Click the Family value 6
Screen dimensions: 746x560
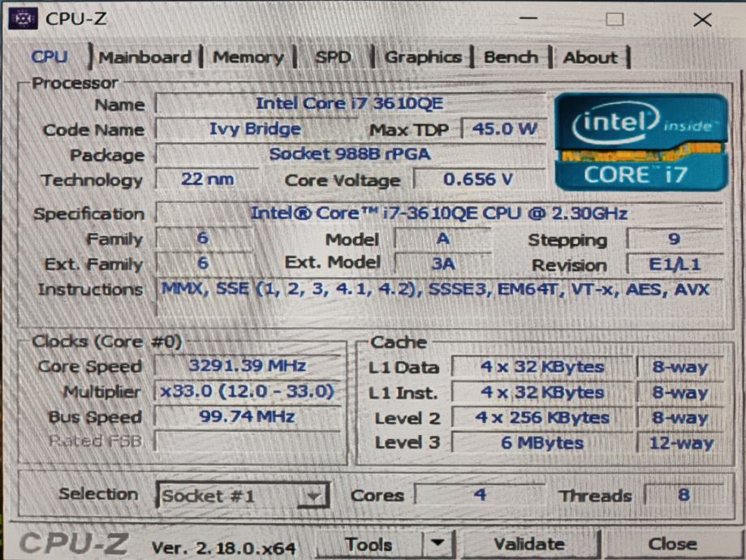click(x=204, y=239)
